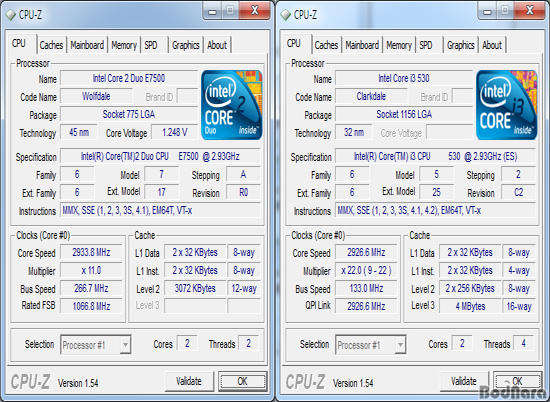Click instructions field listing SSE 4.2
Viewport: 550px width, 402px height.
(x=435, y=210)
